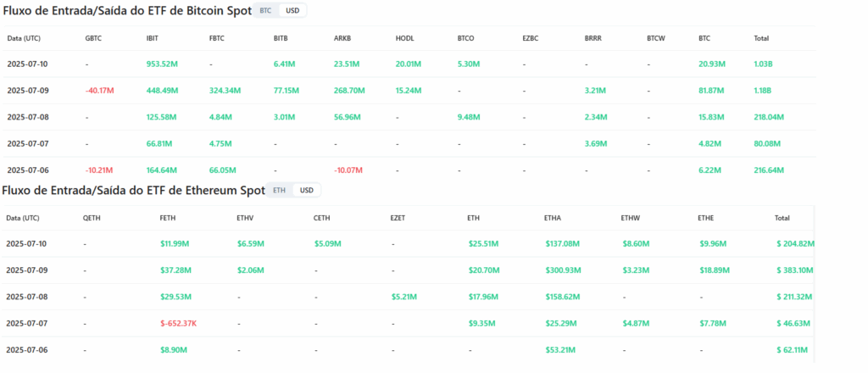Select CETH value $5.09M

(327, 243)
